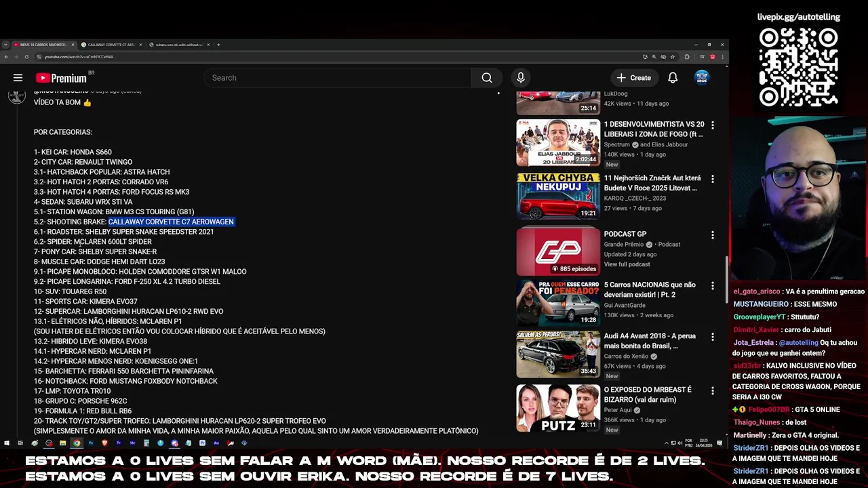Open options for '11 Nejhorších Značek' video
Screen dimensions: 868x488
coord(712,179)
